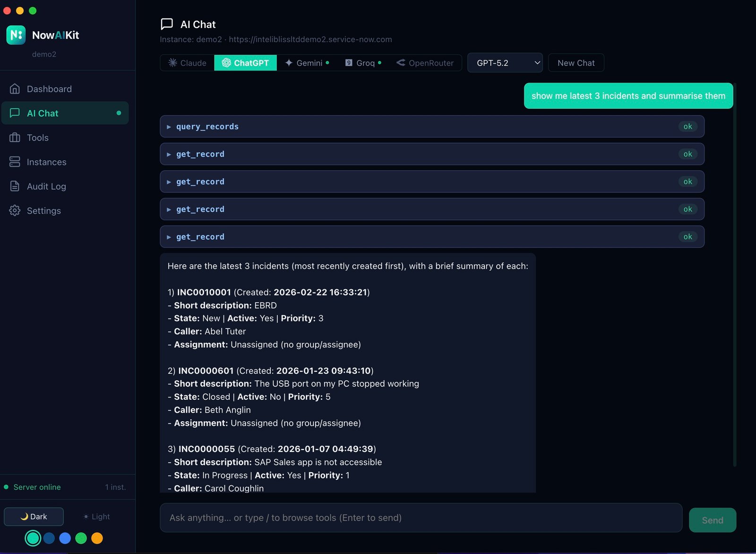Click caller name Carol Coughlin
The image size is (756, 554).
pyautogui.click(x=234, y=488)
